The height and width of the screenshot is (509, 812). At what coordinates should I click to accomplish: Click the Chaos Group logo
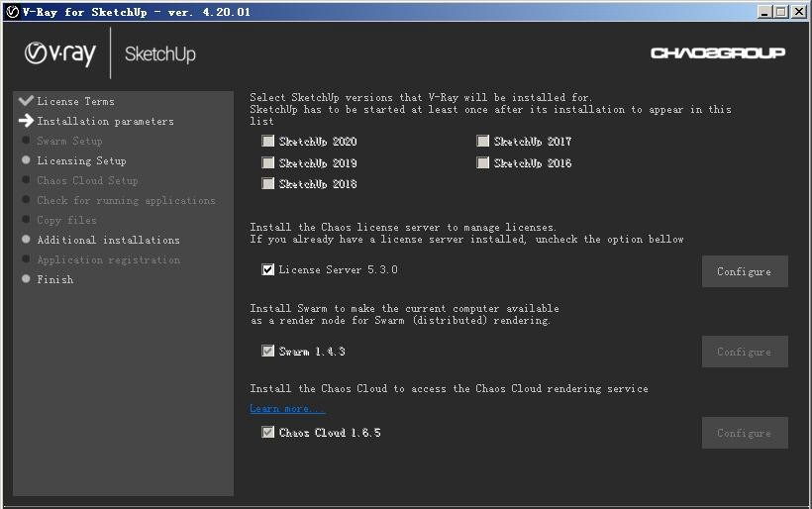click(718, 52)
